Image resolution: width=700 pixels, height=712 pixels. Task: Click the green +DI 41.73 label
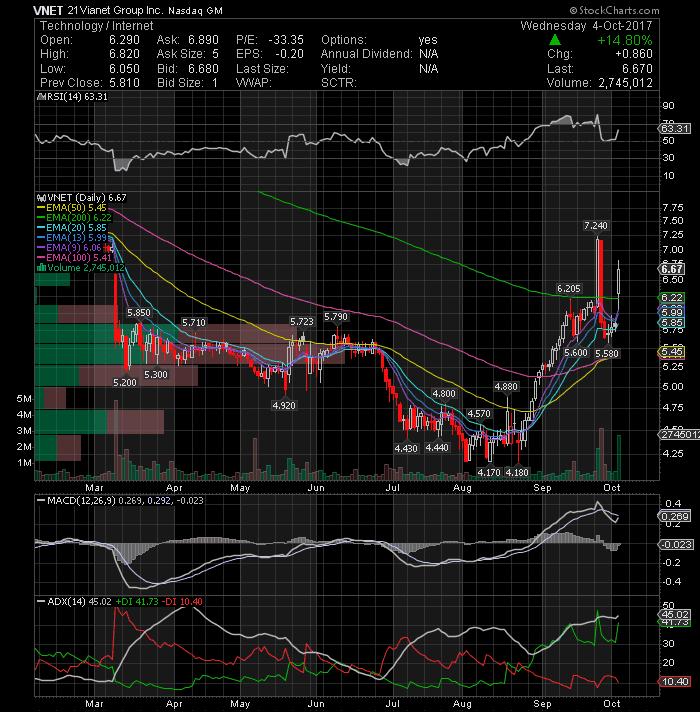click(137, 602)
